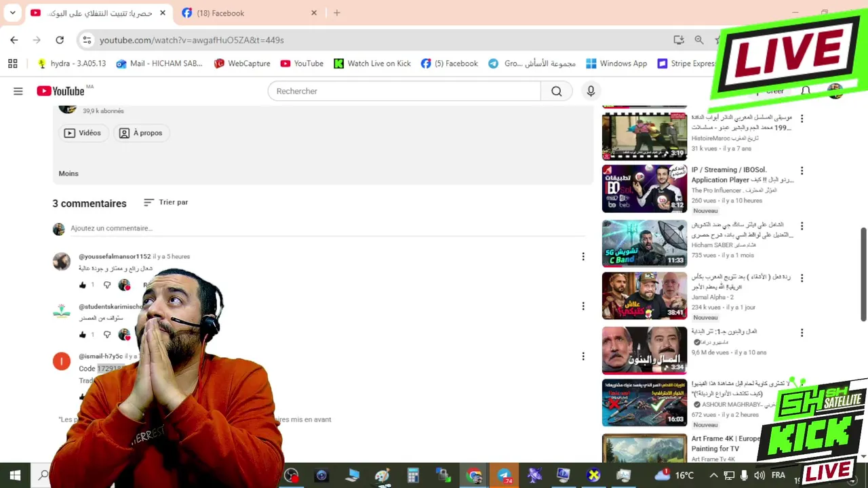Viewport: 868px width, 488px height.
Task: Open the Telegram group bookmark
Action: tap(532, 63)
